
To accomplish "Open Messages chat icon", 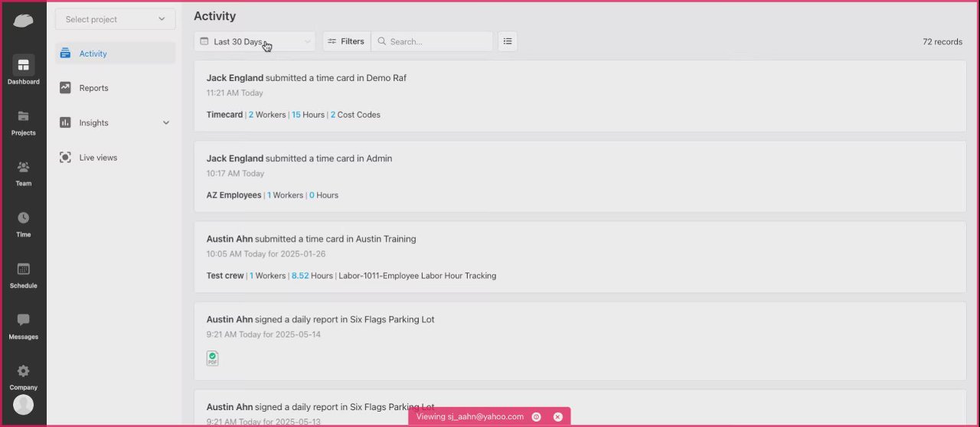I will [23, 320].
